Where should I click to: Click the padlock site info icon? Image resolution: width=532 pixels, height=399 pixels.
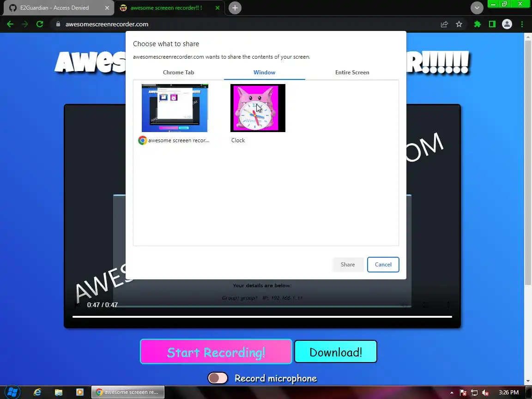[x=58, y=24]
